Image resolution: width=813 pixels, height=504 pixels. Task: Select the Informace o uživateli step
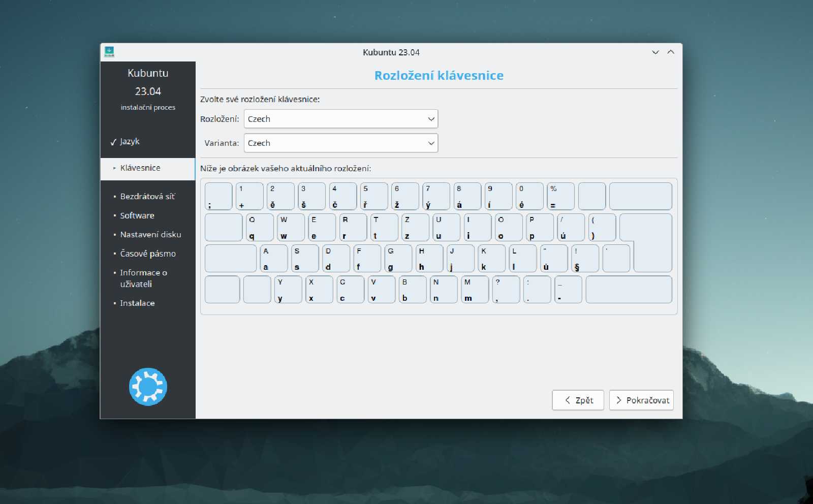pos(143,278)
